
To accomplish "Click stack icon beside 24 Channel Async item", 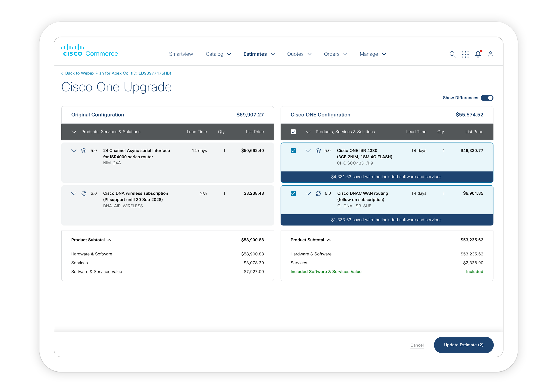I will click(84, 151).
